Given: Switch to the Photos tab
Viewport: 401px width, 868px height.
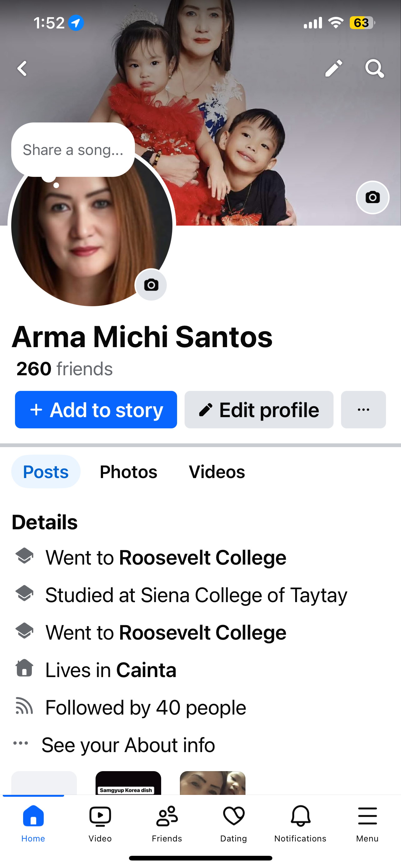Looking at the screenshot, I should (128, 472).
